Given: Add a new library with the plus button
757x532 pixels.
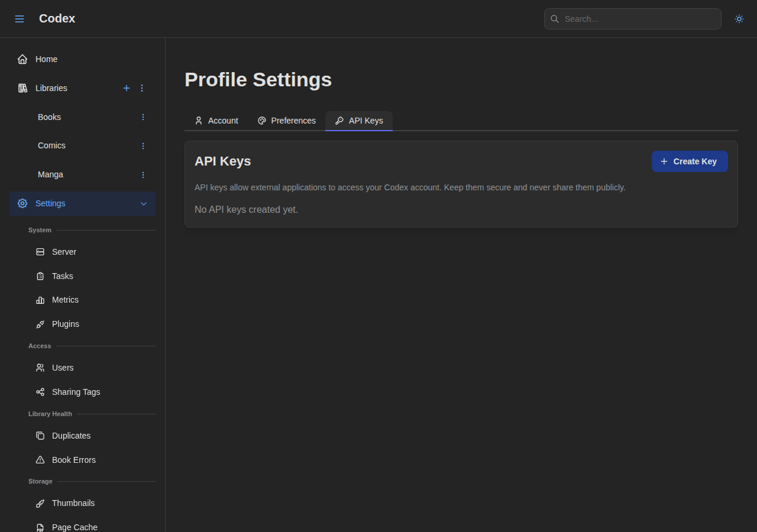Looking at the screenshot, I should click(127, 88).
